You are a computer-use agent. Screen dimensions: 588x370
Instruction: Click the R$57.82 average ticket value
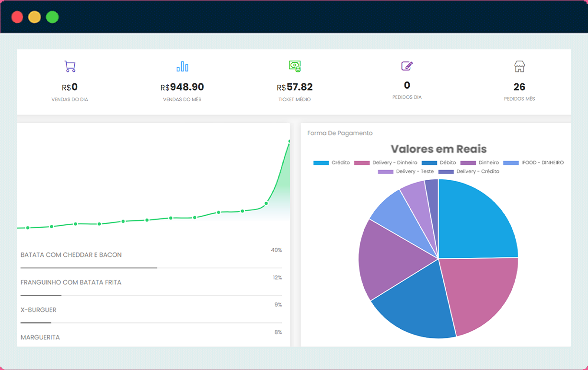point(295,87)
